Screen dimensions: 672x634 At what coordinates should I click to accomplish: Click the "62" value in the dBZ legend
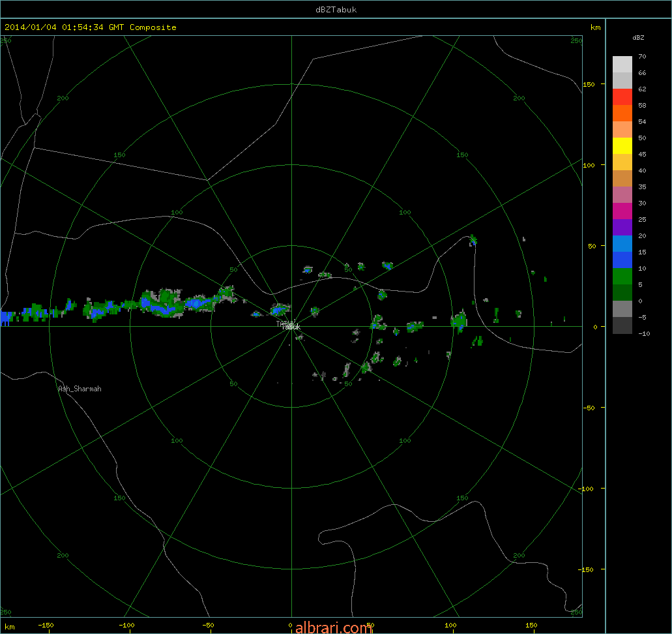point(642,89)
